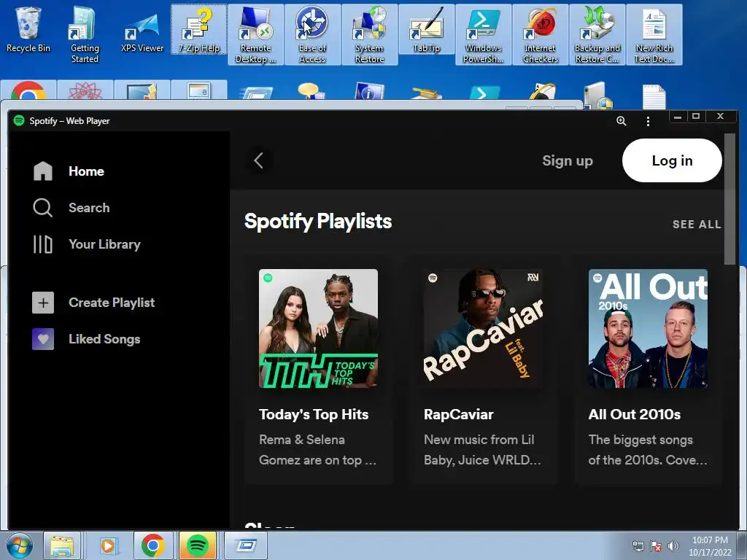747x560 pixels.
Task: Launch XPS Viewer from the desktop
Action: [142, 32]
